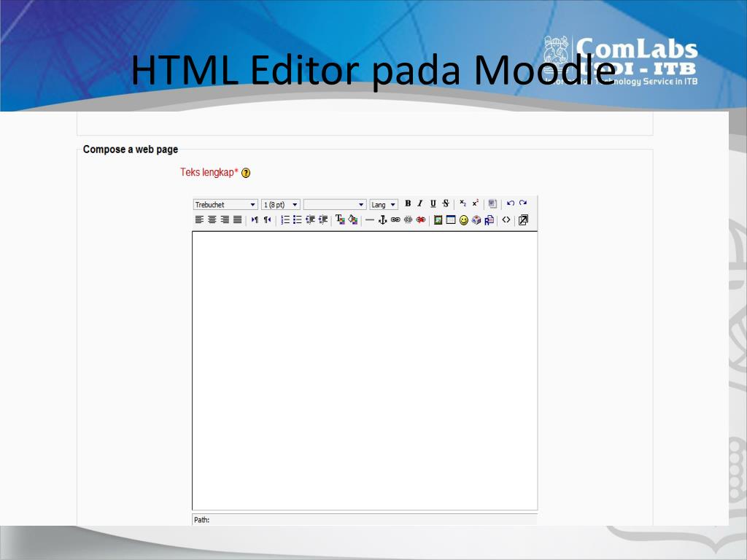747x560 pixels.
Task: Redo the last action
Action: (522, 203)
